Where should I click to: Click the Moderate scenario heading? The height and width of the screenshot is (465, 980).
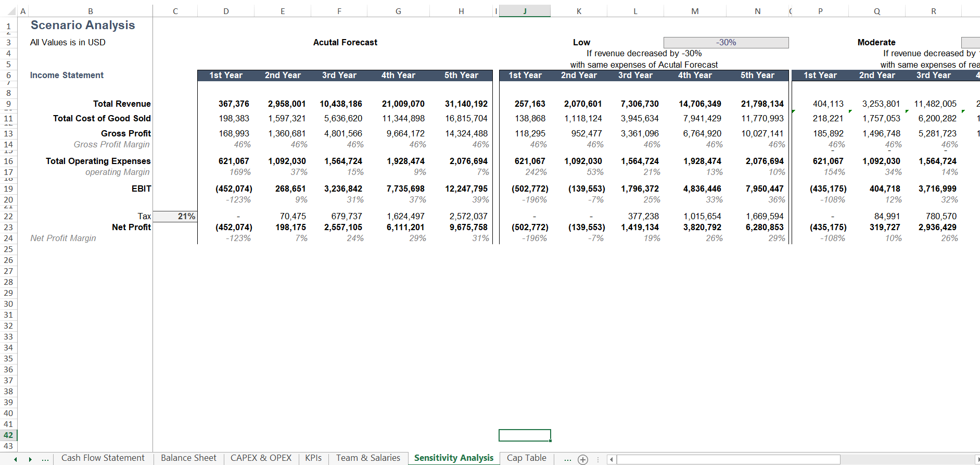click(876, 42)
